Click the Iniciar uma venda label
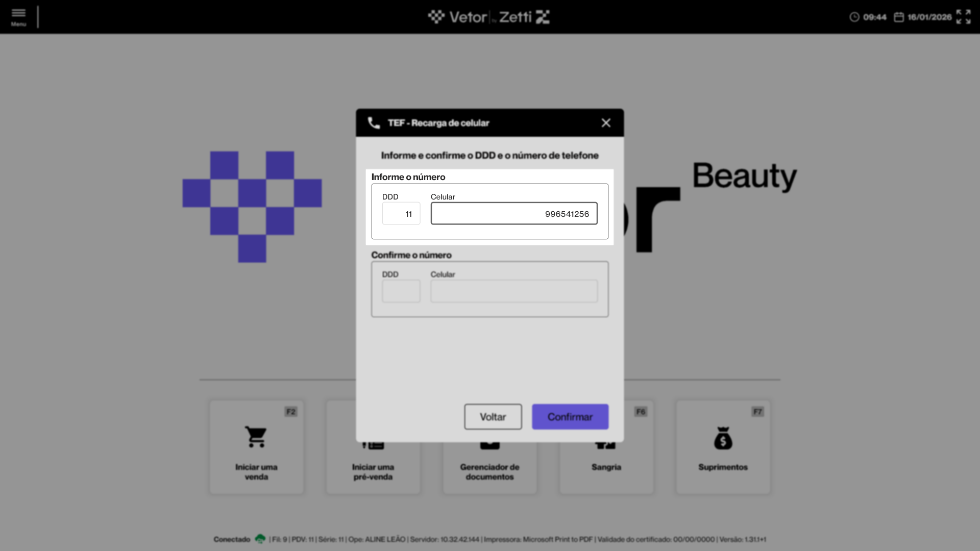980x551 pixels. click(256, 471)
